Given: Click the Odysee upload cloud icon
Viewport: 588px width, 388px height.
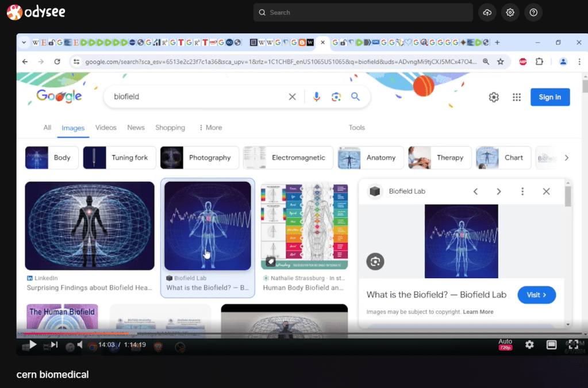Looking at the screenshot, I should tap(487, 12).
